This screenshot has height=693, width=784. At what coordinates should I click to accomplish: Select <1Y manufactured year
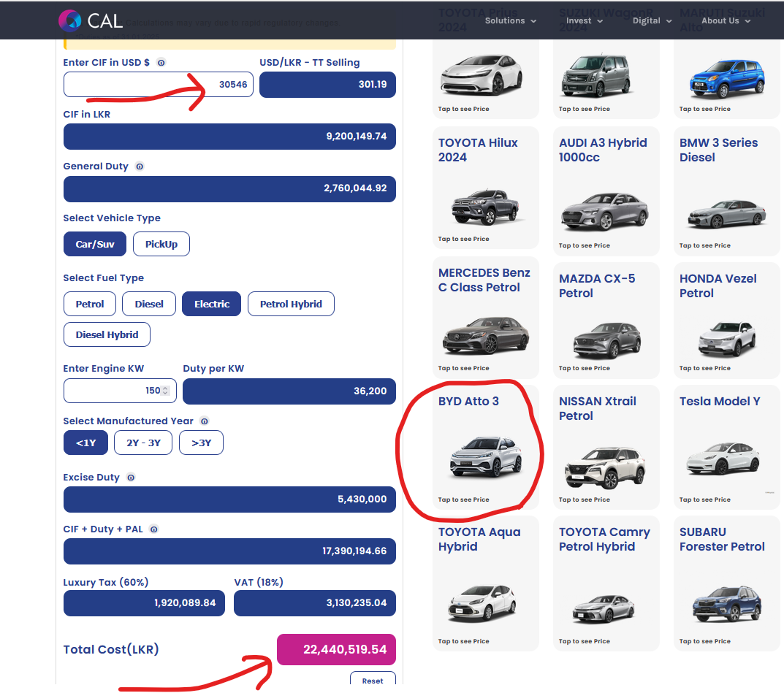86,443
